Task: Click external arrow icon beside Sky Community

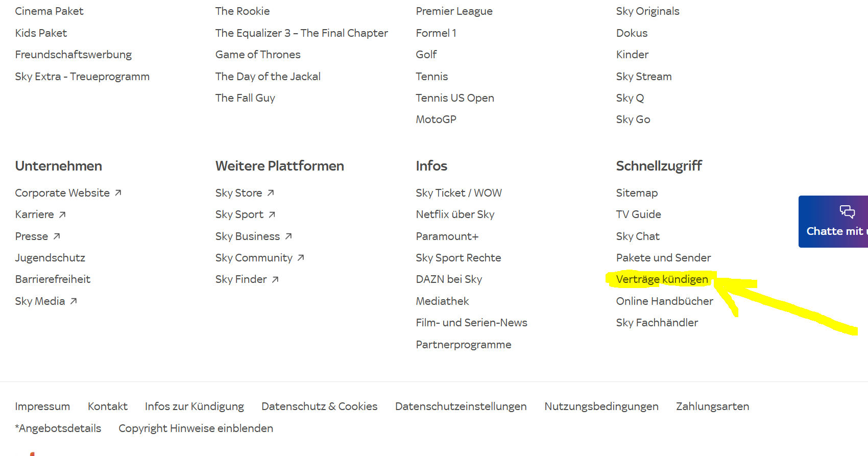Action: [x=301, y=258]
